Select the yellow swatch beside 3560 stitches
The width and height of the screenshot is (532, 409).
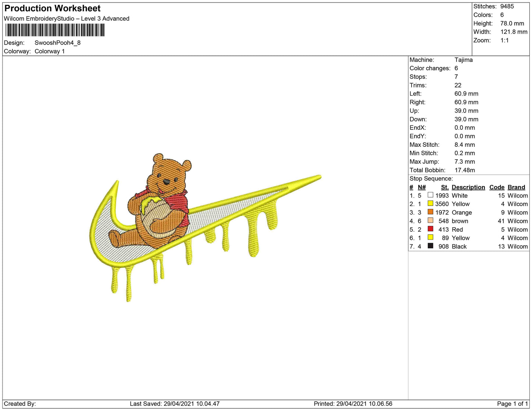pos(430,203)
